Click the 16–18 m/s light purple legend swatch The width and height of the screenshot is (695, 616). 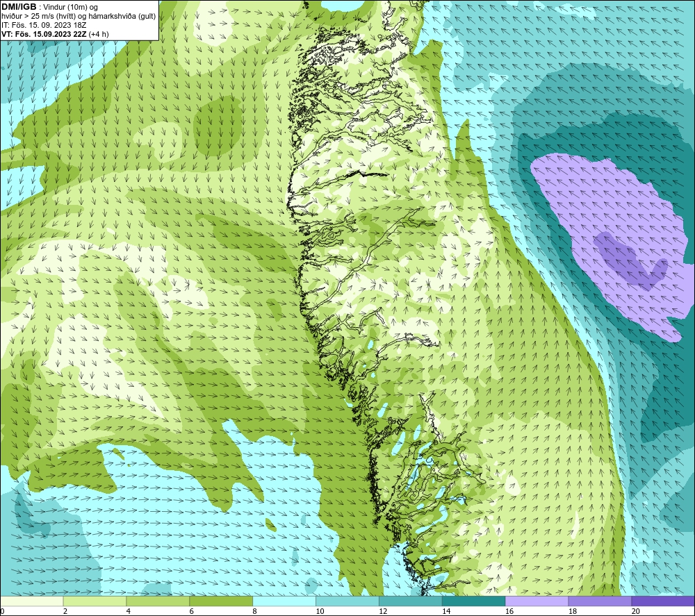[x=537, y=601]
